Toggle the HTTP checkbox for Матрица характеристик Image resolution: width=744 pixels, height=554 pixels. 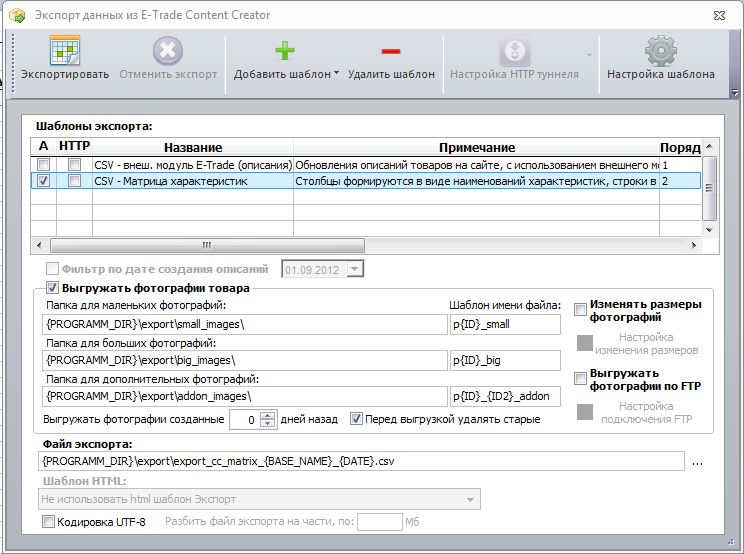74,181
